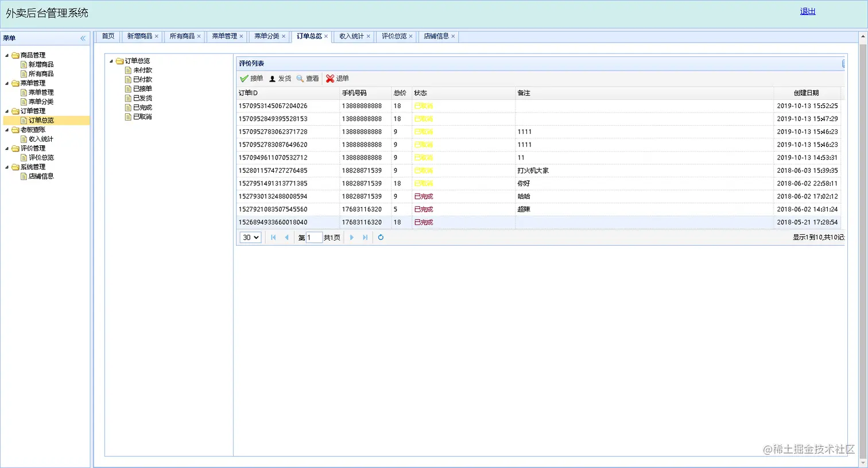This screenshot has height=468, width=868.
Task: Refresh the order list
Action: pyautogui.click(x=381, y=237)
